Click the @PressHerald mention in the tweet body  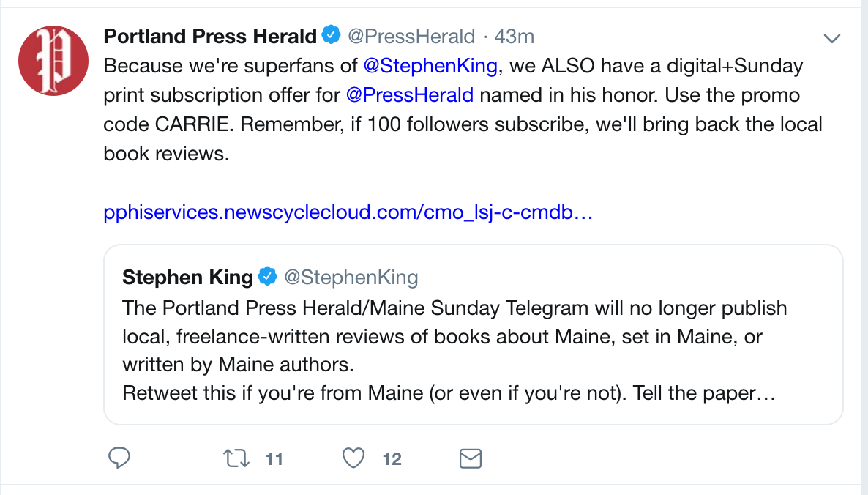tap(410, 95)
